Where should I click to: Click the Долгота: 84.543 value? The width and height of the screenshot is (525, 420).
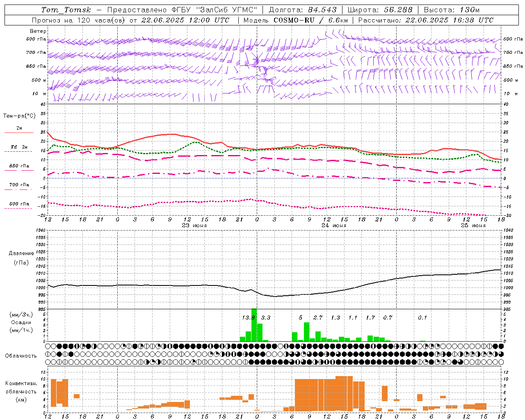point(303,10)
